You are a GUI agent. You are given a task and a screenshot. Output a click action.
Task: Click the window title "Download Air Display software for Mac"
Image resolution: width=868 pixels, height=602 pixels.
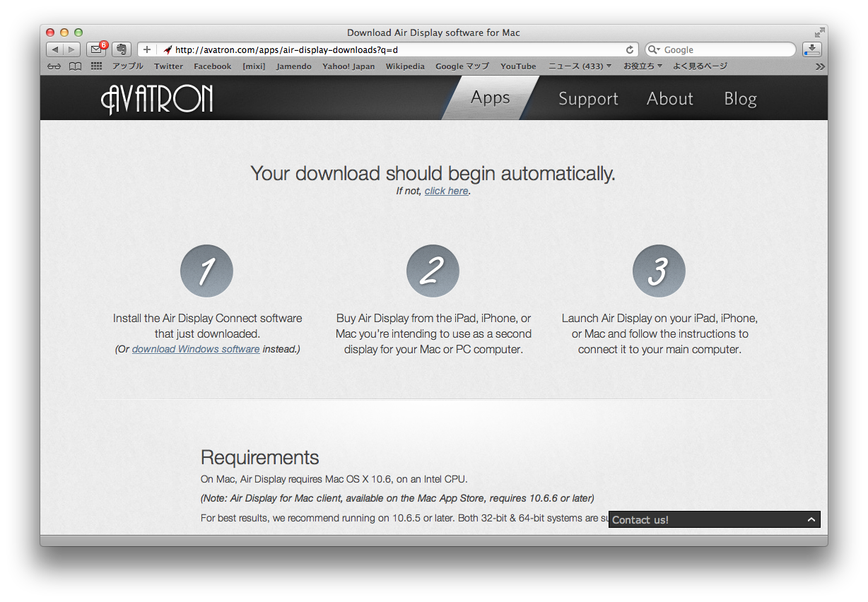433,33
